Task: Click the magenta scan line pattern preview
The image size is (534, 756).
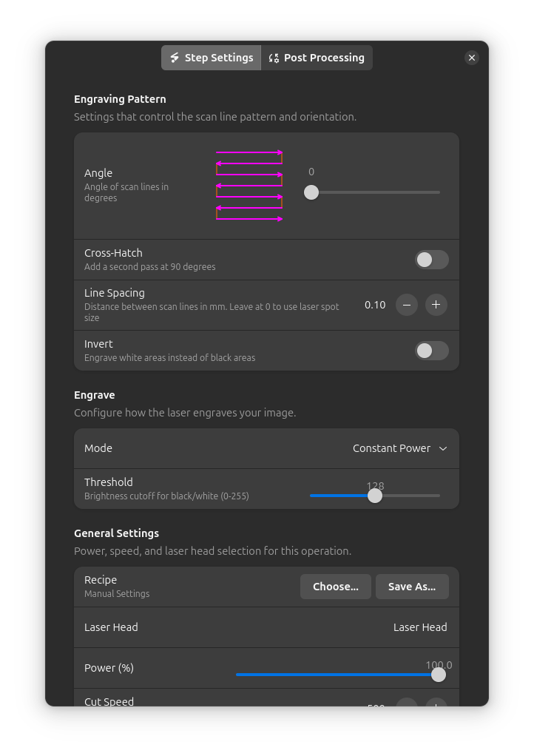Action: pyautogui.click(x=249, y=186)
